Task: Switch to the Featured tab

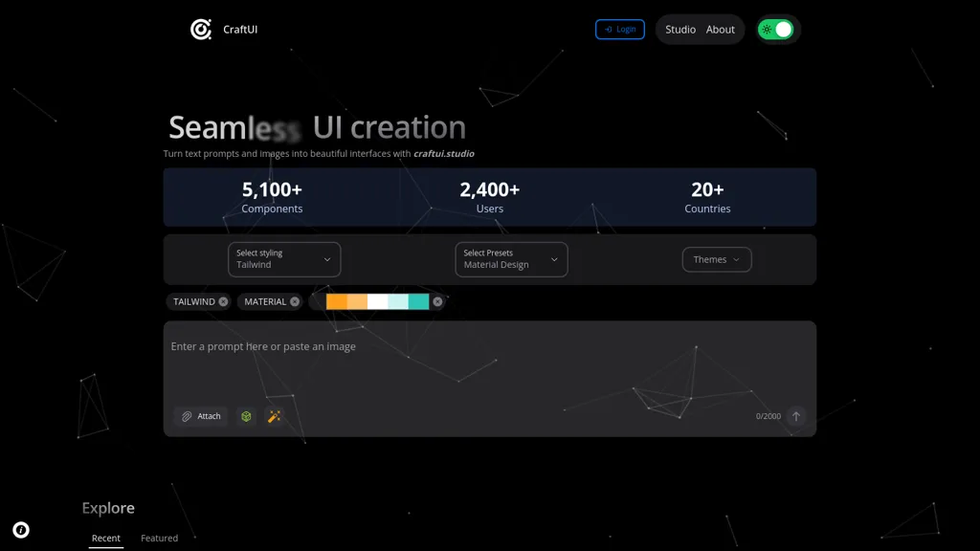Action: 159,538
